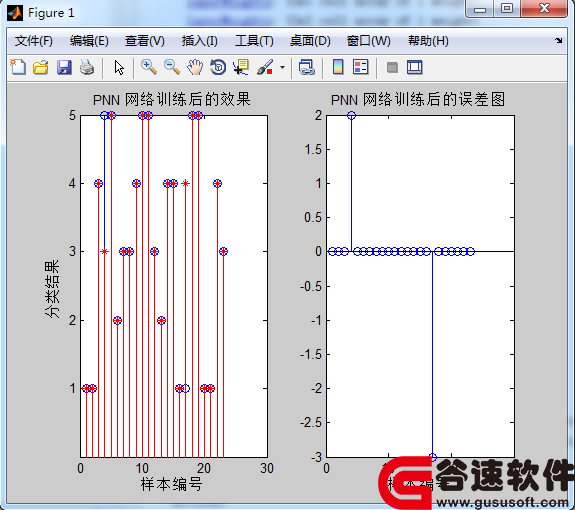Viewport: 575px width, 510px height.
Task: Click the Show Plot Tools icon
Action: click(415, 67)
